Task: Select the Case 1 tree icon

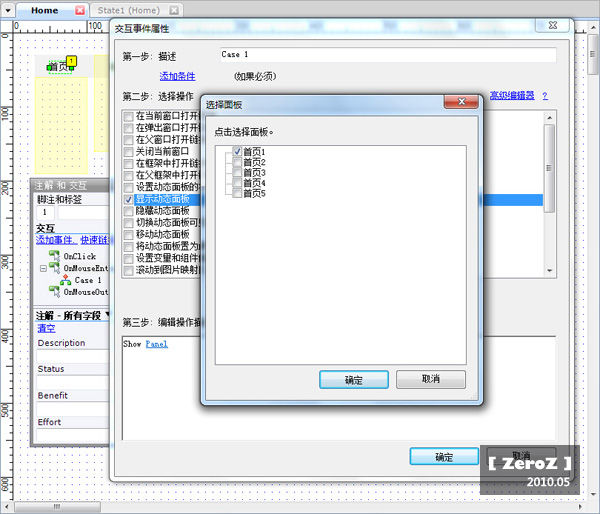Action: [x=65, y=280]
